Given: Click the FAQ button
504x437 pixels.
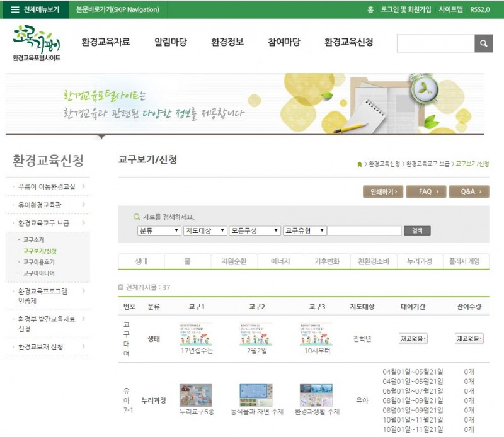Looking at the screenshot, I should click(426, 192).
